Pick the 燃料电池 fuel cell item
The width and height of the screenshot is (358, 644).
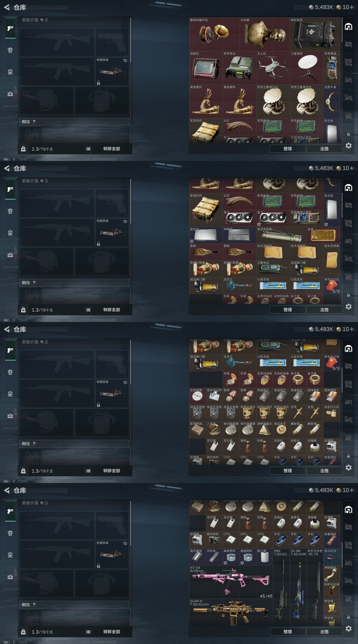click(x=315, y=34)
